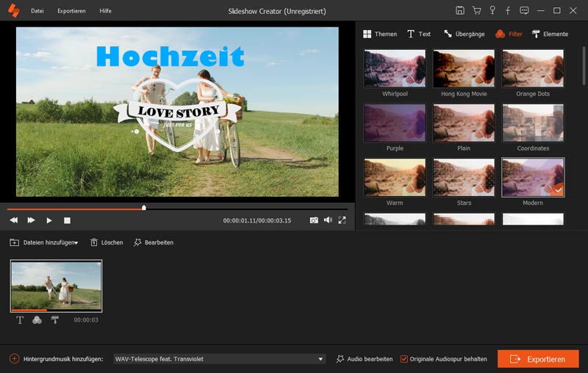This screenshot has width=588, height=373.
Task: Click the Slideshow Creator app logo
Action: point(13,10)
